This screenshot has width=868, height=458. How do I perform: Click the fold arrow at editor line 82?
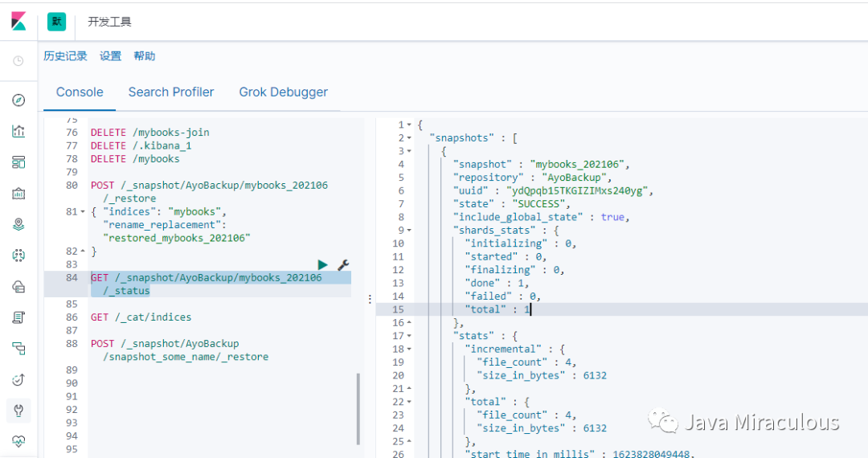click(83, 251)
